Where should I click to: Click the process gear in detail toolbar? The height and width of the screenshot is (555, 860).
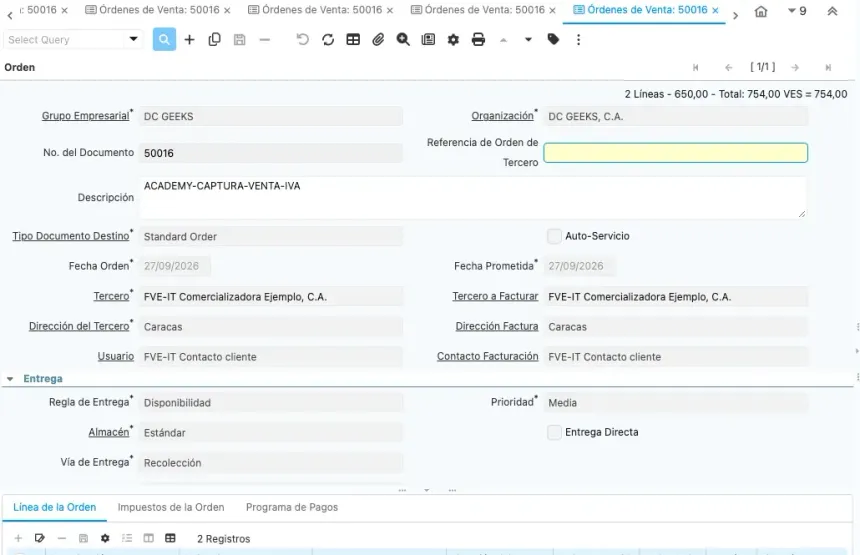pos(105,539)
